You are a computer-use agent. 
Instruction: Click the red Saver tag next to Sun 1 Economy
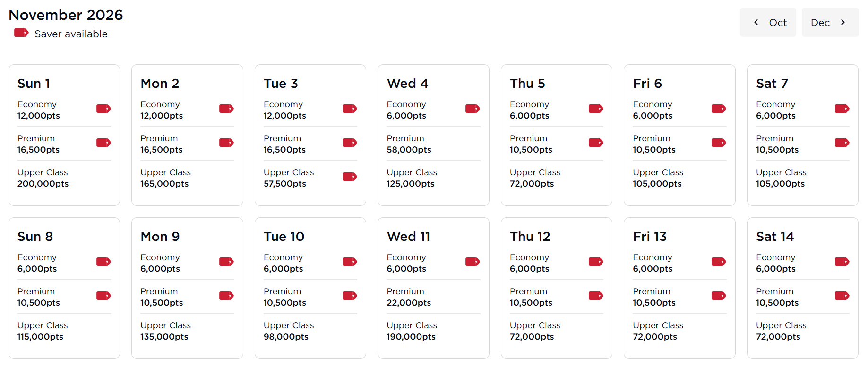click(103, 109)
